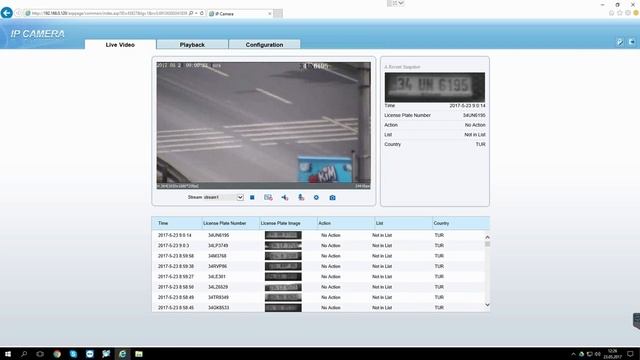Select table row with plate 34RVP86
Viewport: 640px width, 360px height.
point(318,266)
